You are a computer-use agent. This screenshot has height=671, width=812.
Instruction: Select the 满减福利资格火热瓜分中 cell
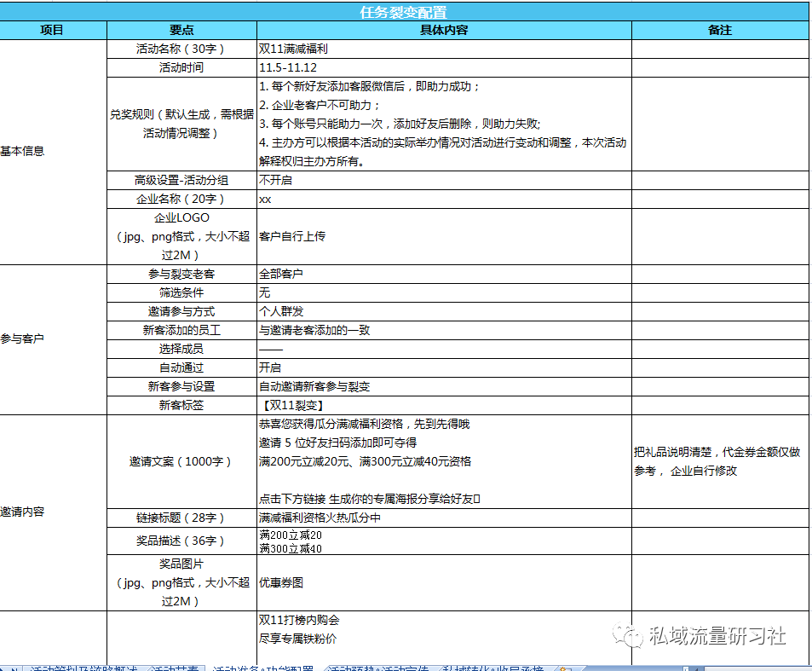pyautogui.click(x=444, y=518)
